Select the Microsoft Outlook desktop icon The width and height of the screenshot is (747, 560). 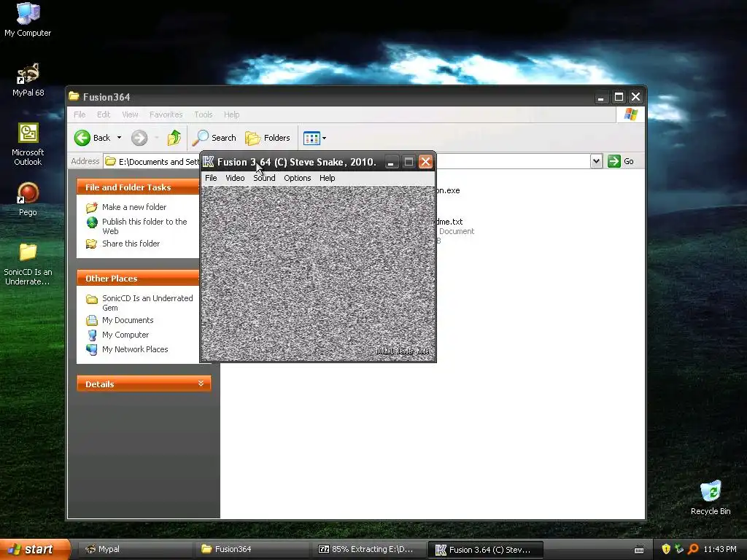pos(28,144)
